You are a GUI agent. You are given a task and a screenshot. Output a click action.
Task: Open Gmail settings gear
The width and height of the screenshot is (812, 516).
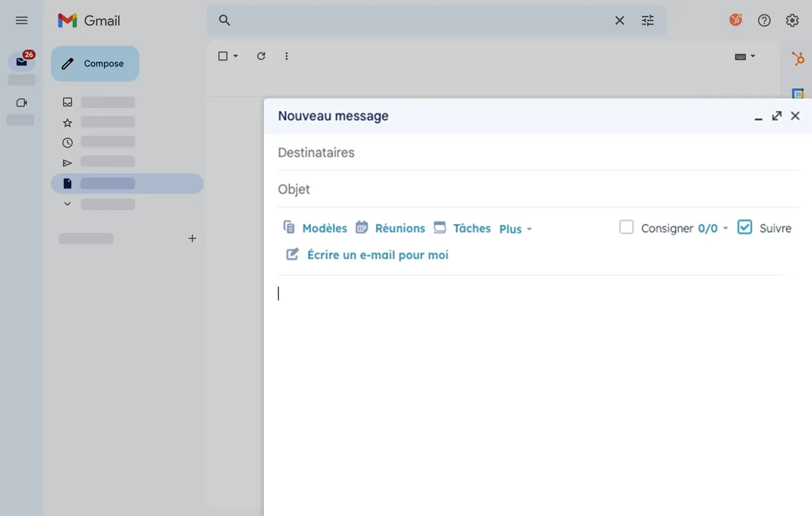click(792, 20)
